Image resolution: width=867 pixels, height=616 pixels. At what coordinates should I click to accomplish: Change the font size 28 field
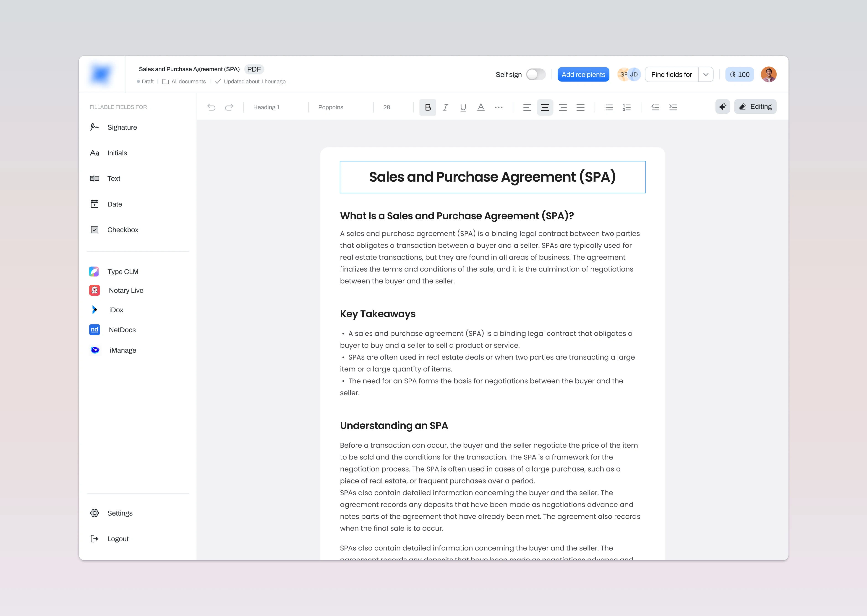[x=386, y=107]
